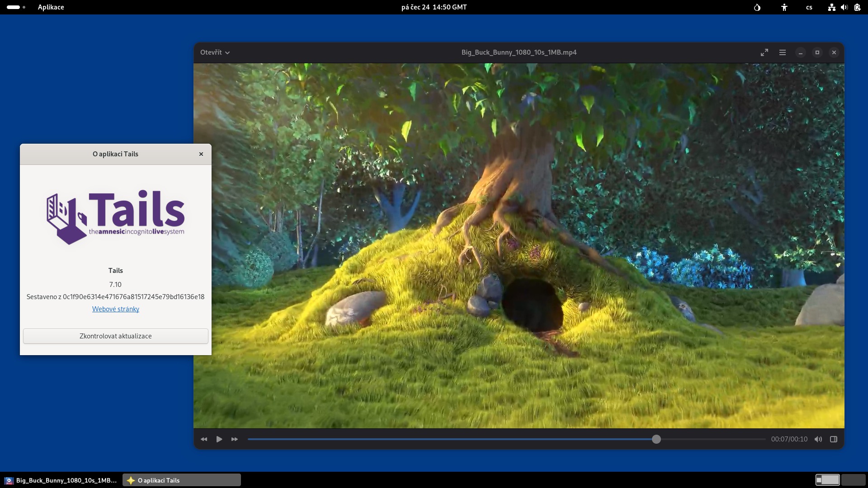Click the activities workspace indicator in the top bar

tap(16, 7)
